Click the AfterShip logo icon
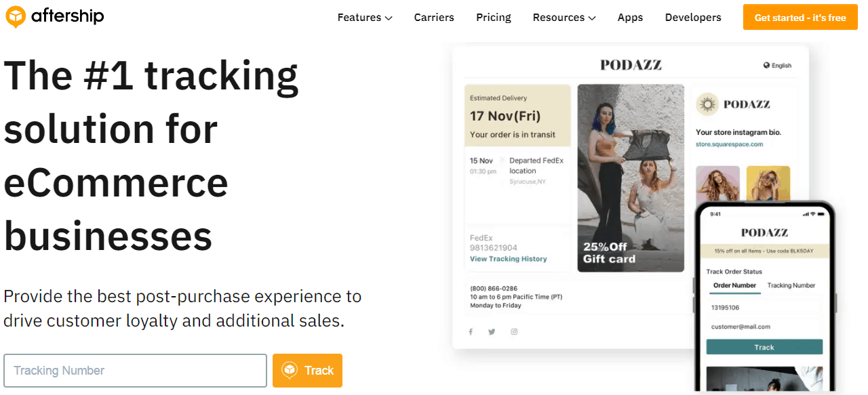The height and width of the screenshot is (395, 868). (16, 16)
